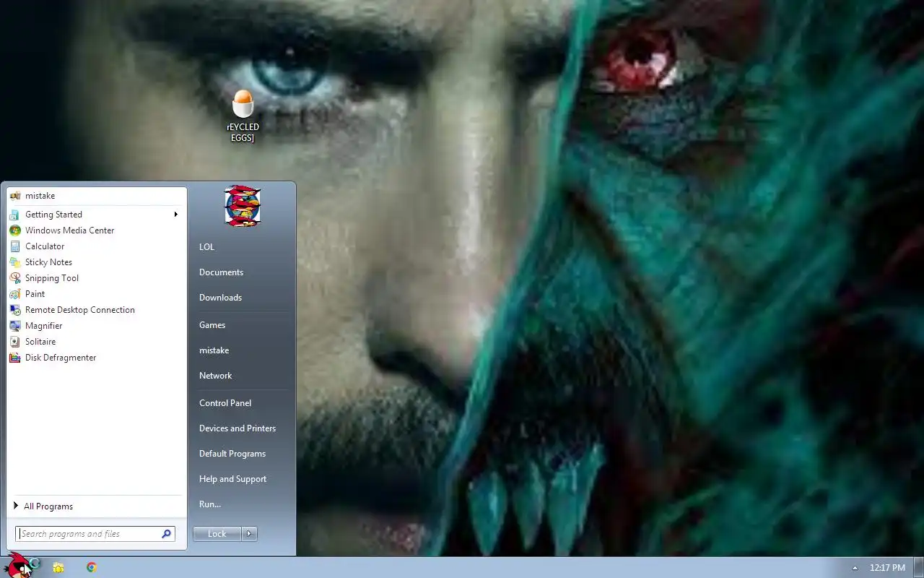Open the shutdown options arrow next to Lock
This screenshot has width=924, height=578.
click(249, 534)
